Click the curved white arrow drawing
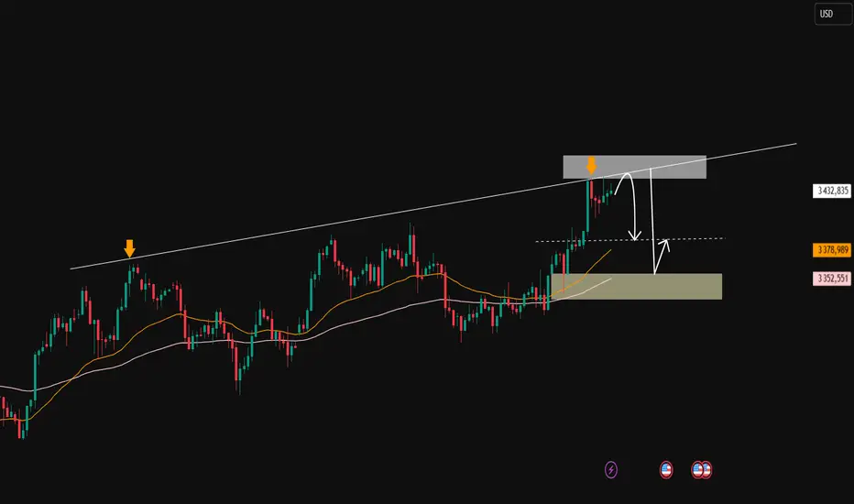Image resolution: width=854 pixels, height=504 pixels. tap(628, 204)
